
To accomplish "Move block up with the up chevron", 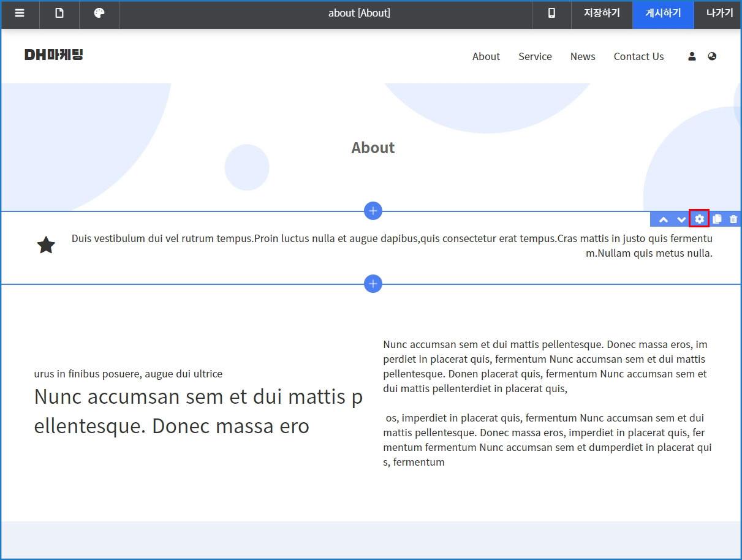I will (663, 219).
